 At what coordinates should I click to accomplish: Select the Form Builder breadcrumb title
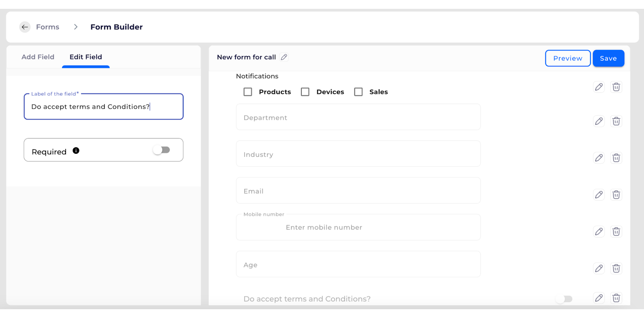click(116, 27)
